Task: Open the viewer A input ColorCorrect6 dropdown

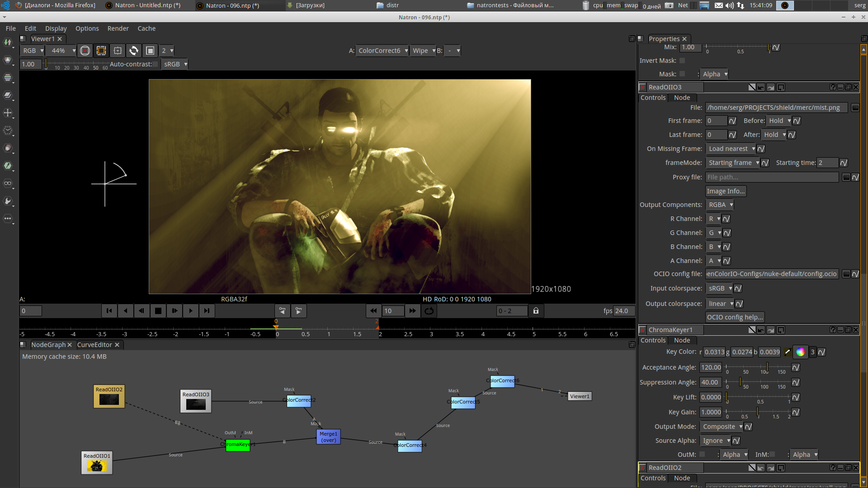Action: click(x=382, y=51)
